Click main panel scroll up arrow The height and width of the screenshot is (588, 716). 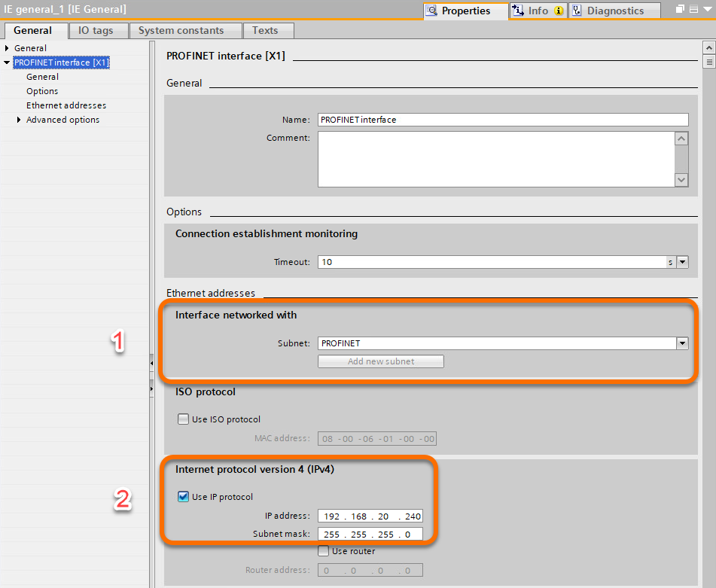[x=708, y=47]
